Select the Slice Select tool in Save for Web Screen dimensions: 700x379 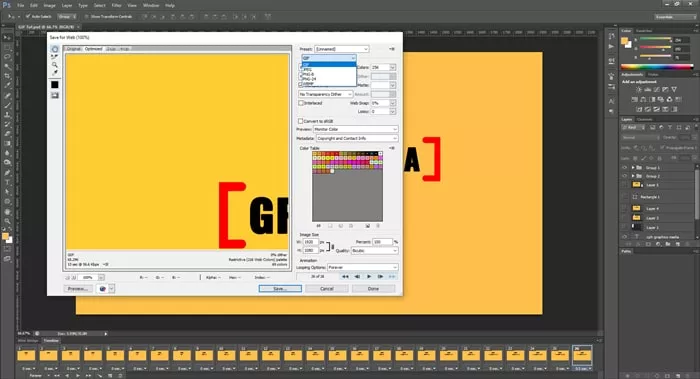click(x=54, y=57)
